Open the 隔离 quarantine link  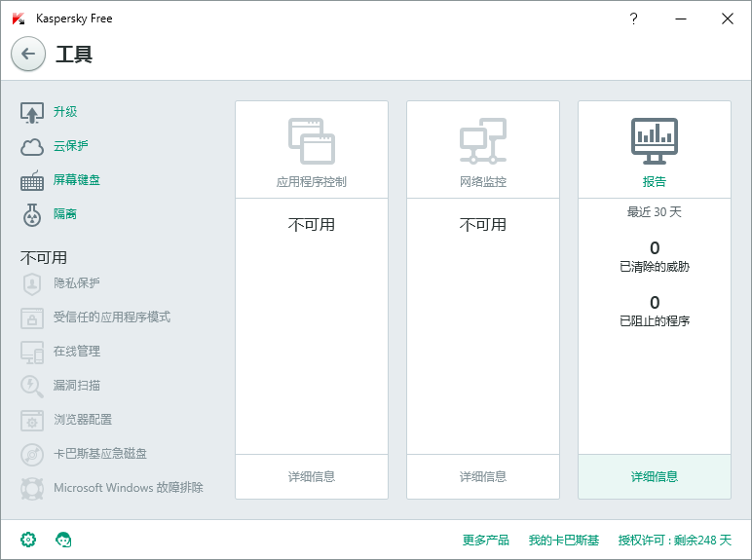[65, 214]
